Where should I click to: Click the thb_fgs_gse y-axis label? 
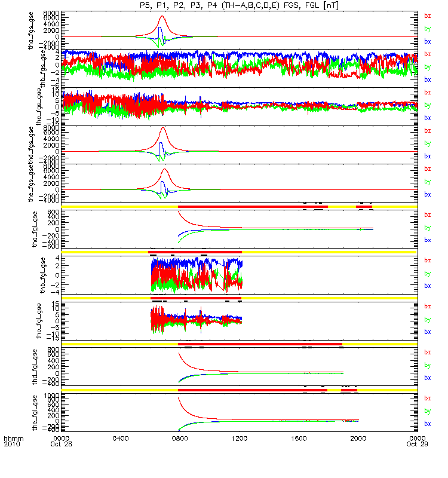pyautogui.click(x=43, y=69)
